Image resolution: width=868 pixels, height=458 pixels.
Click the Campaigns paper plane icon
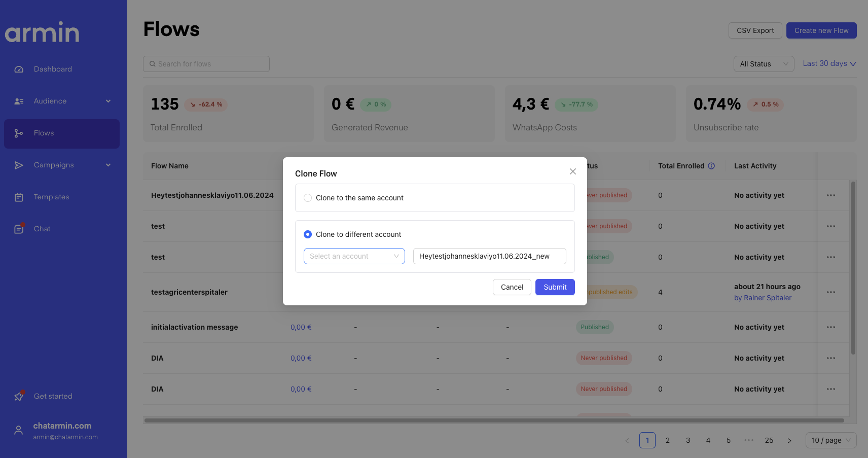(19, 165)
